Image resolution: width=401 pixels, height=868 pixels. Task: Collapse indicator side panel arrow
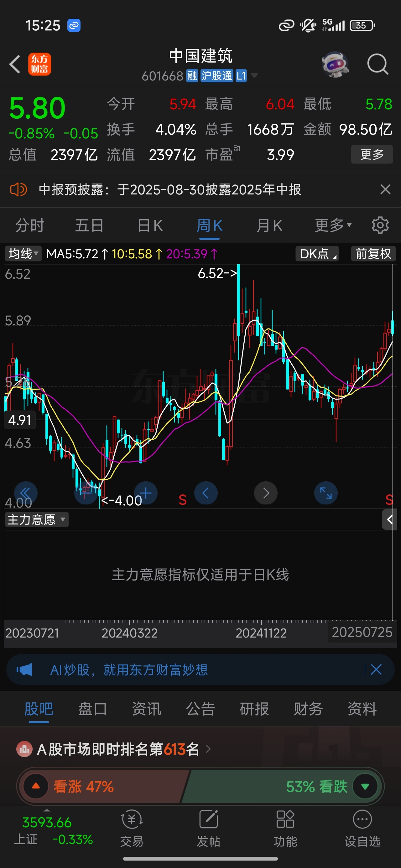[389, 519]
